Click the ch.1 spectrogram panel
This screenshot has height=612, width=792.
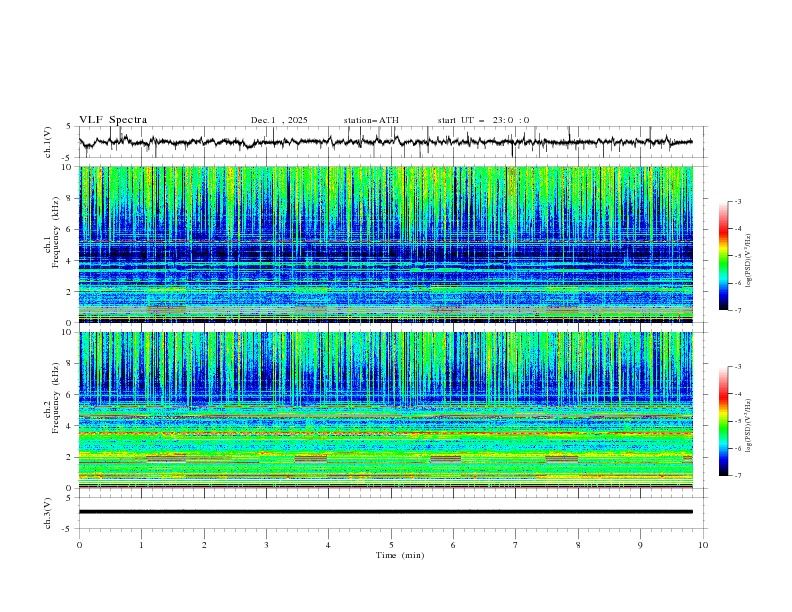(x=386, y=244)
